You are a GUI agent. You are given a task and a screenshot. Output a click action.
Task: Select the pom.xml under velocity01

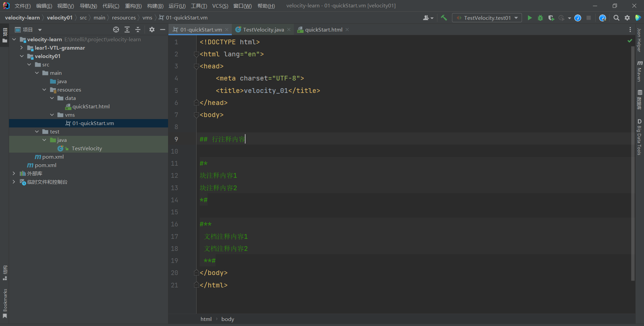tap(53, 157)
